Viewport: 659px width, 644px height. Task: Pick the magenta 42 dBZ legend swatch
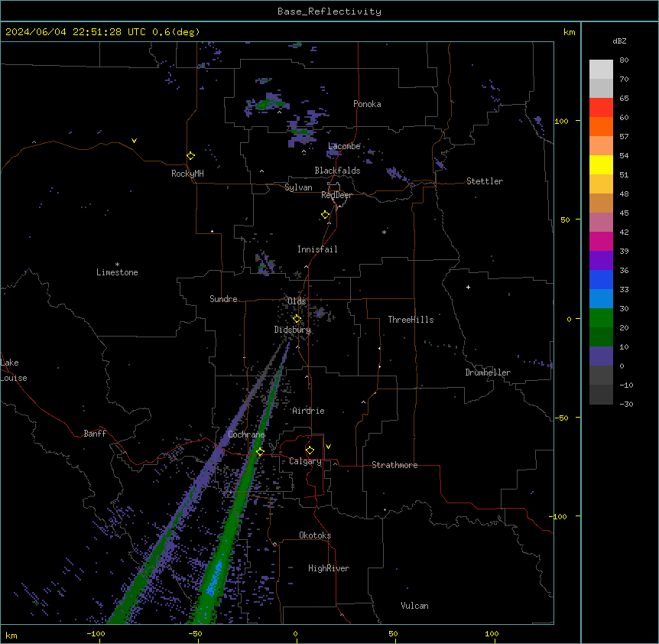point(601,241)
